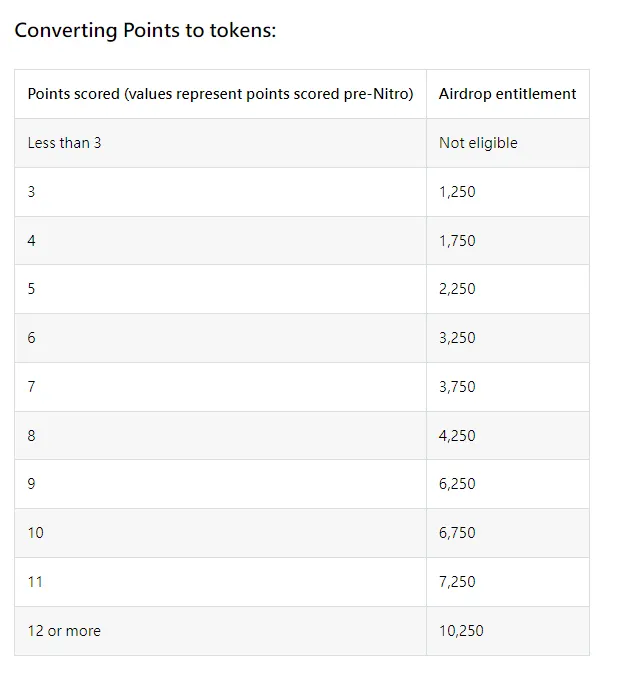Select the points cell showing 6
Screen dimensions: 628x682
tap(31, 338)
